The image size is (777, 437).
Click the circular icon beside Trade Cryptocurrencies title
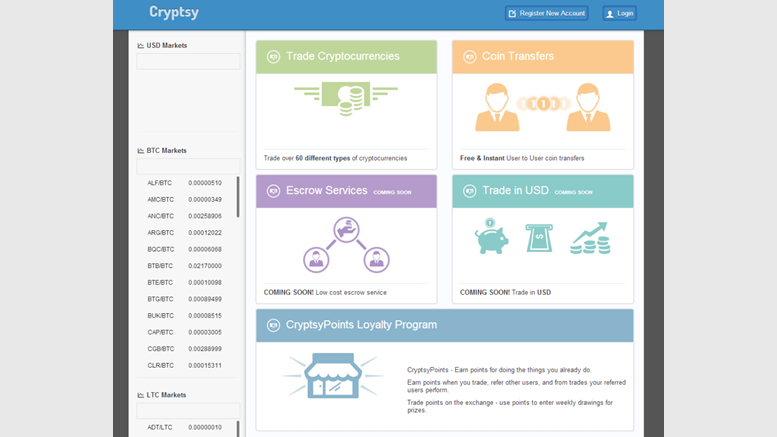(273, 57)
